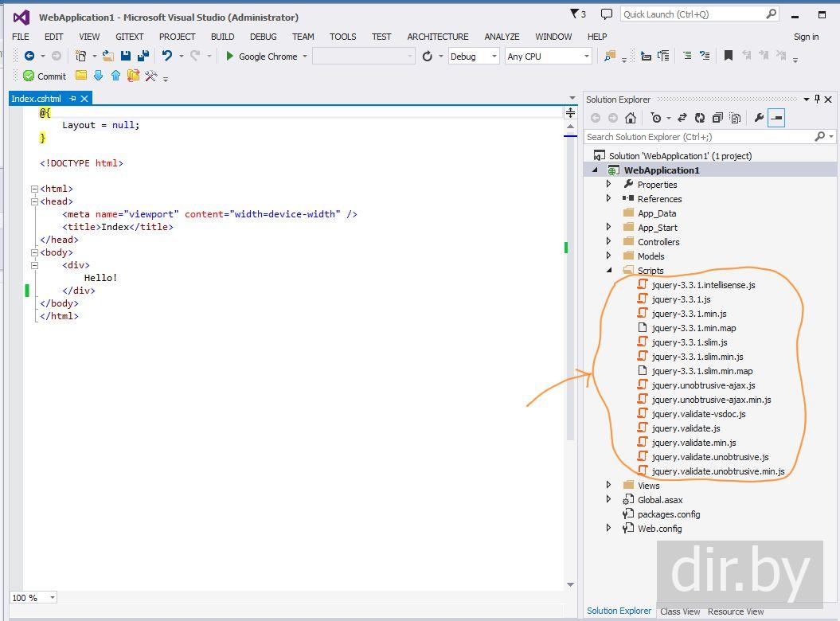Click the Git Pull down-arrow icon
840x621 pixels.
tap(98, 76)
